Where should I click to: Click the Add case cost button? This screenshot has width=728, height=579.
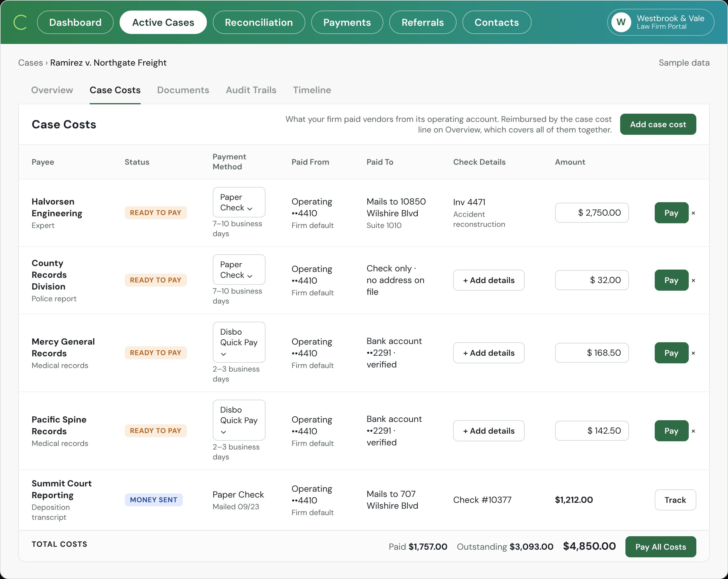pos(658,124)
